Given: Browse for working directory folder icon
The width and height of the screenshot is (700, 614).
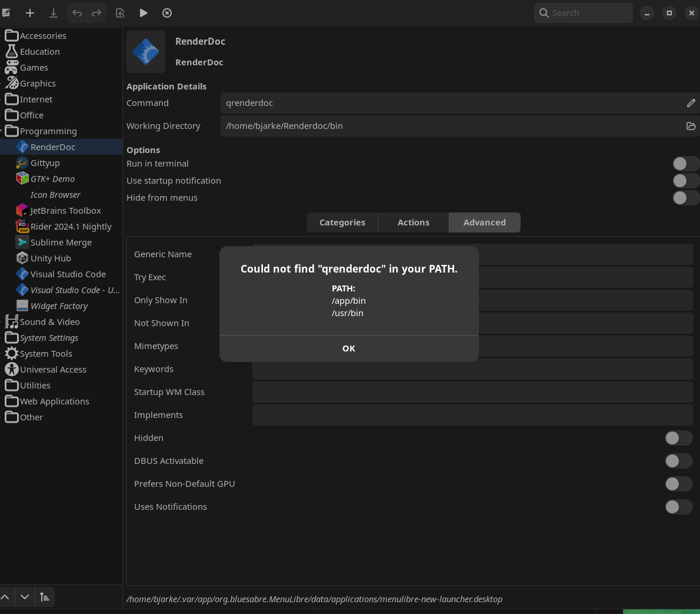Looking at the screenshot, I should pyautogui.click(x=691, y=126).
